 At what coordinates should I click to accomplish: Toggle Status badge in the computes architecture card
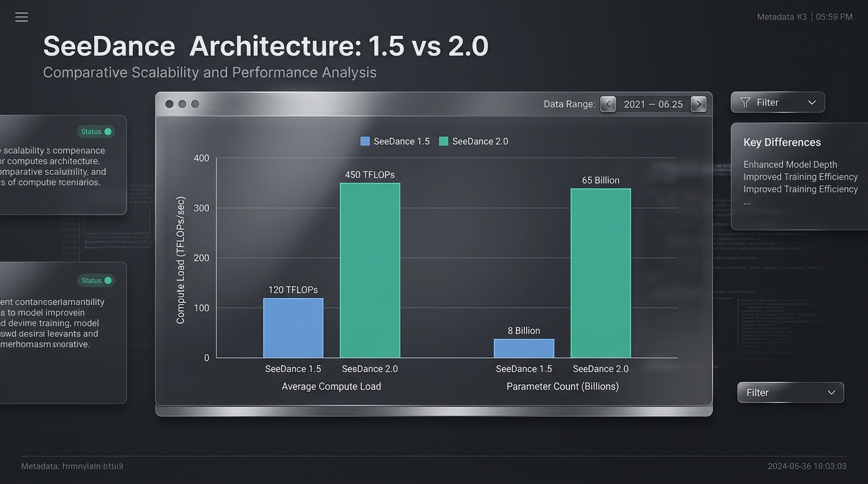96,132
